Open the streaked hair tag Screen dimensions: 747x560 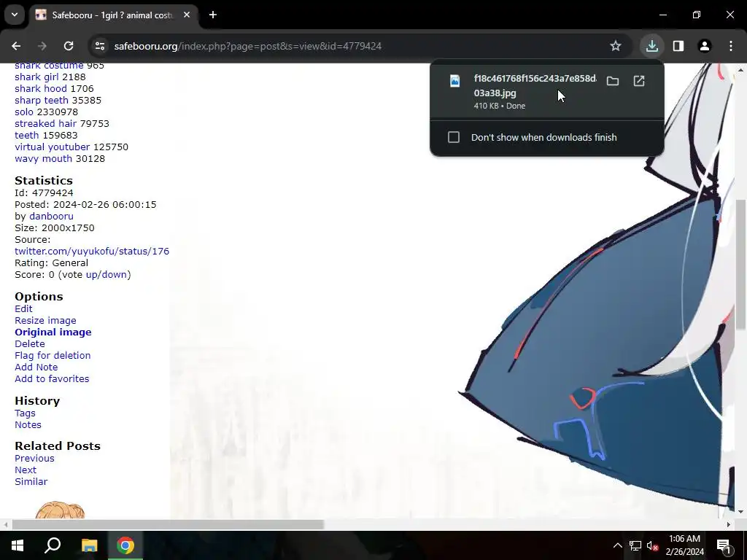point(46,124)
